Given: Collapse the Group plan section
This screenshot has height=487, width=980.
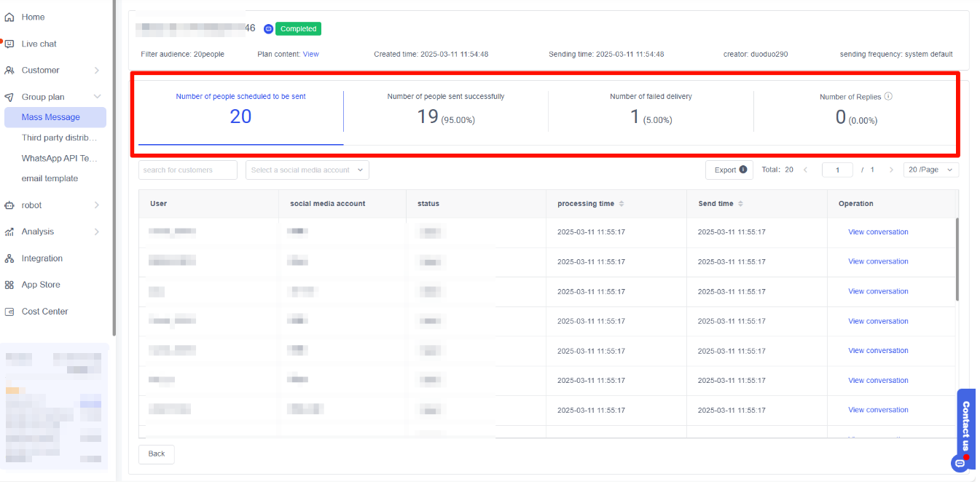Looking at the screenshot, I should 97,97.
